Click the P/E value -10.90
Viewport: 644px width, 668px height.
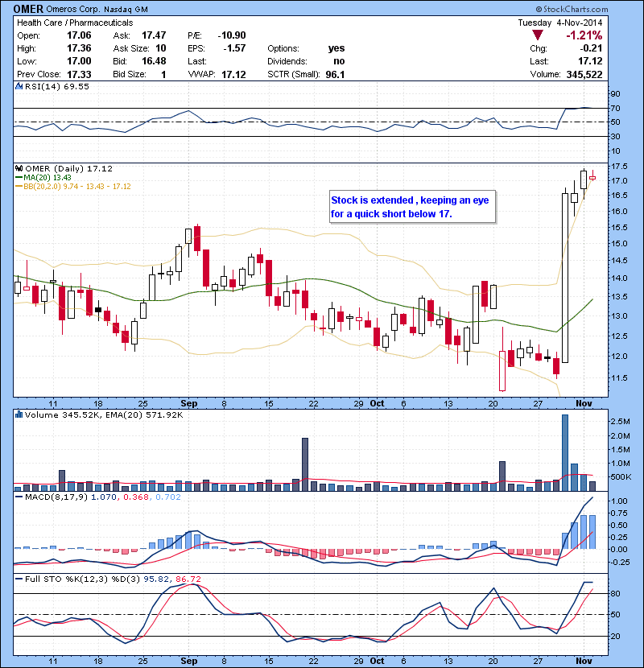click(232, 35)
